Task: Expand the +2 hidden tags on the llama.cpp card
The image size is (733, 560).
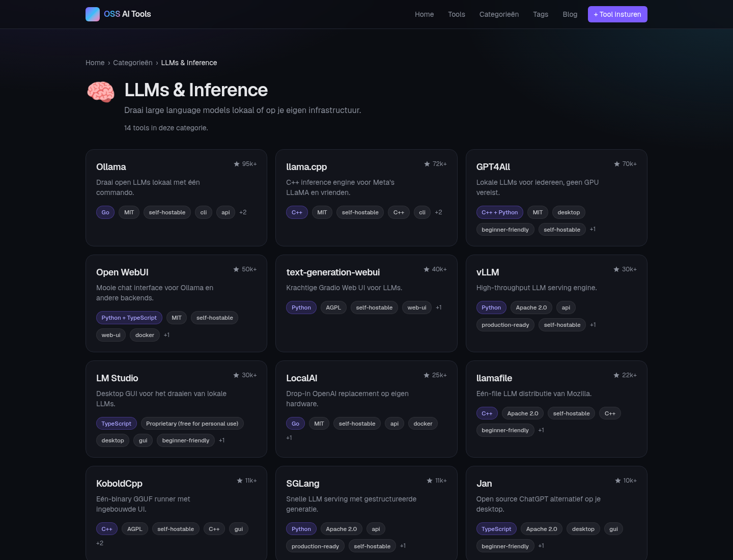Action: pos(439,212)
